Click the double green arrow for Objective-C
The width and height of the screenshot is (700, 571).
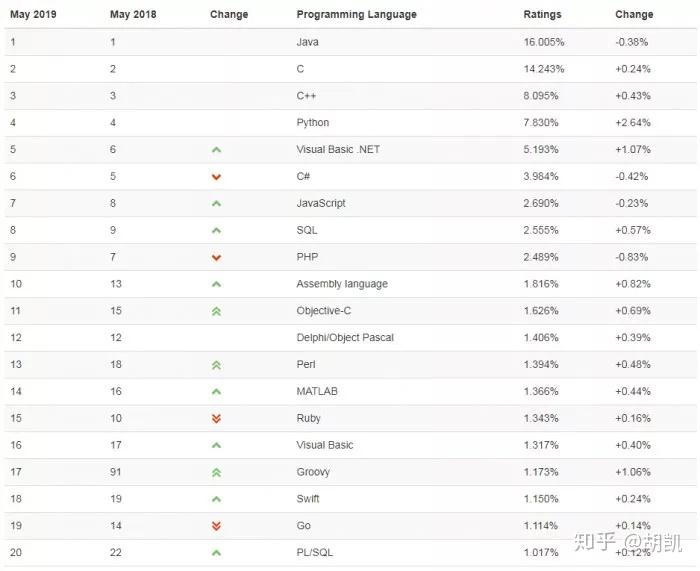coord(216,311)
